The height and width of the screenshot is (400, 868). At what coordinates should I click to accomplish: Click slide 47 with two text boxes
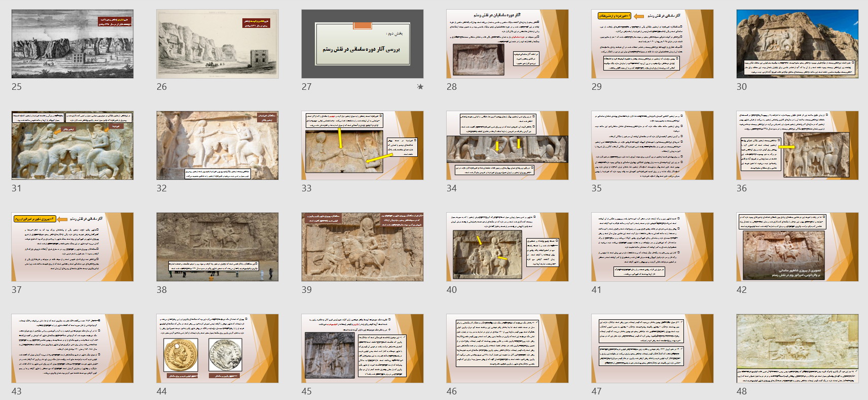[x=653, y=348]
